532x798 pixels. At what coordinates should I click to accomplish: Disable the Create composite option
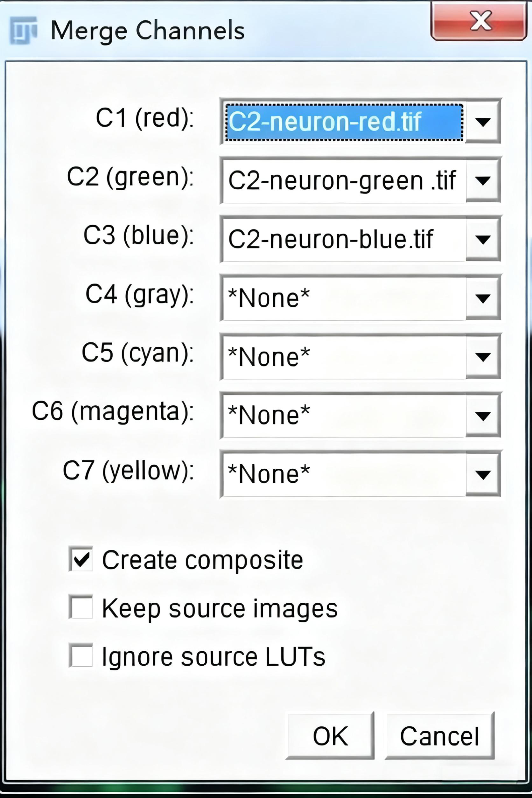[81, 559]
